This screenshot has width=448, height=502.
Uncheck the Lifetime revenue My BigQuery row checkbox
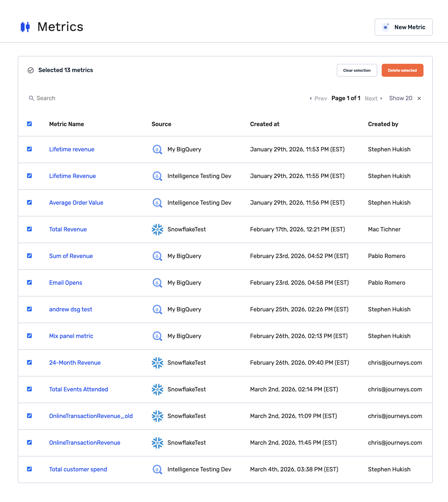tap(30, 149)
